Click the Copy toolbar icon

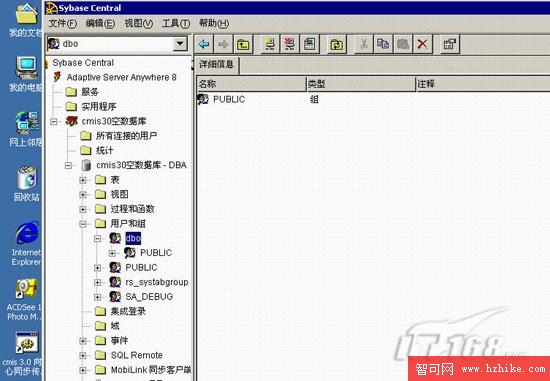tap(383, 44)
